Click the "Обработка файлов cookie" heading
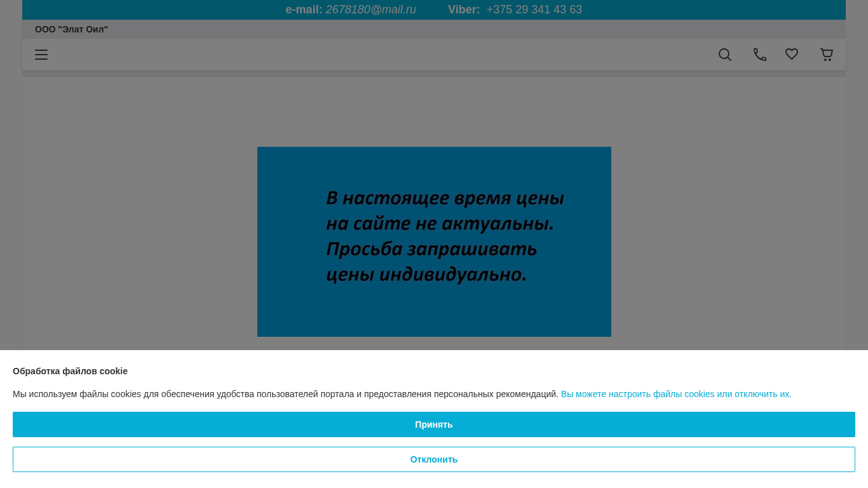This screenshot has width=868, height=488. [70, 371]
